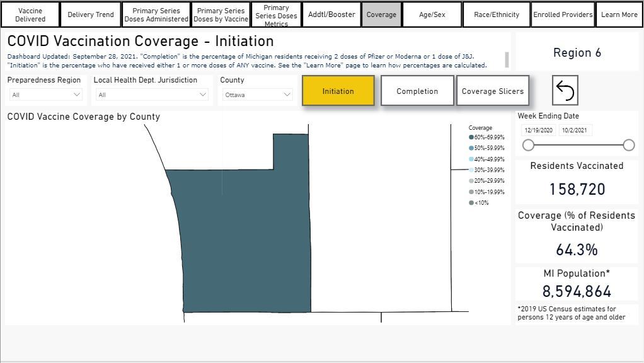Select the <10% coverage legend dot

471,203
